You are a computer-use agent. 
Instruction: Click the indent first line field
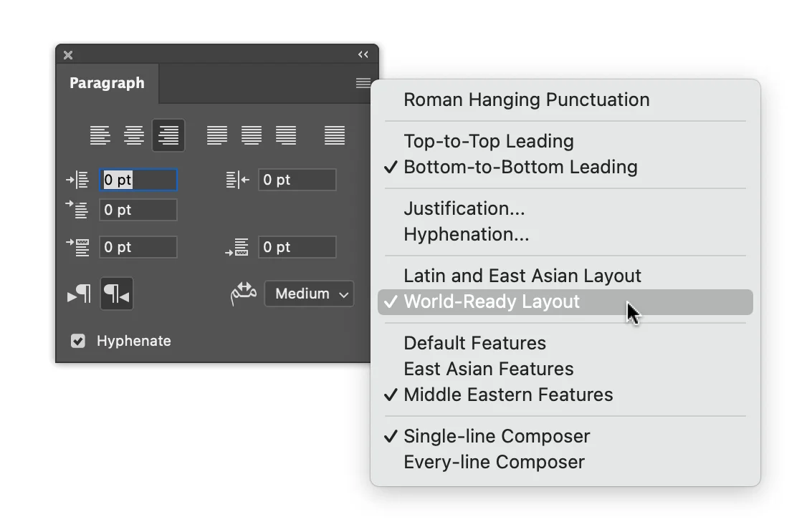click(138, 210)
